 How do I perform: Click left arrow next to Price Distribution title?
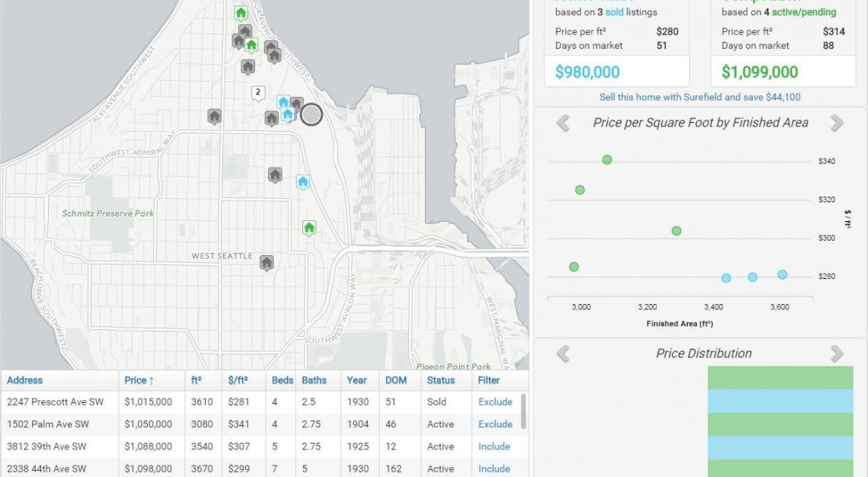(563, 354)
